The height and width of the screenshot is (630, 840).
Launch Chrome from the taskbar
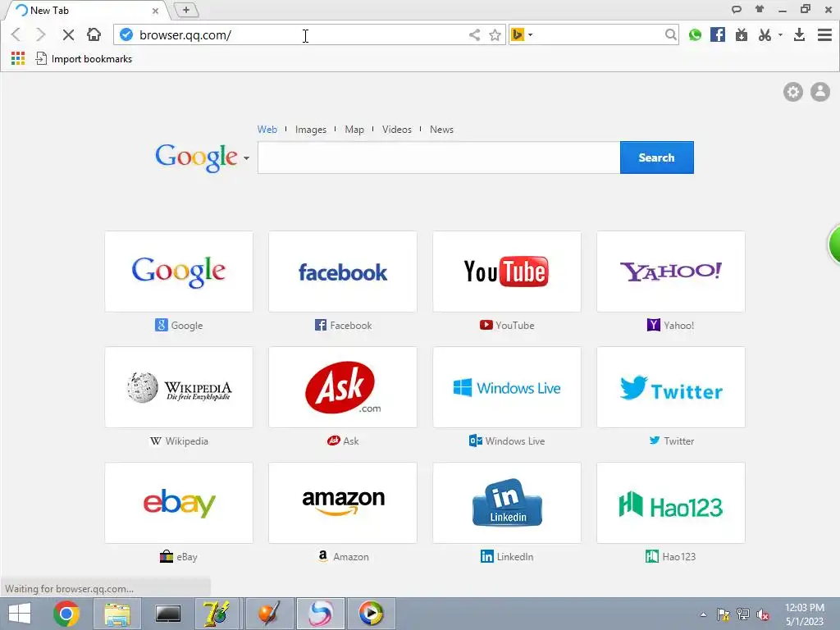tap(66, 614)
